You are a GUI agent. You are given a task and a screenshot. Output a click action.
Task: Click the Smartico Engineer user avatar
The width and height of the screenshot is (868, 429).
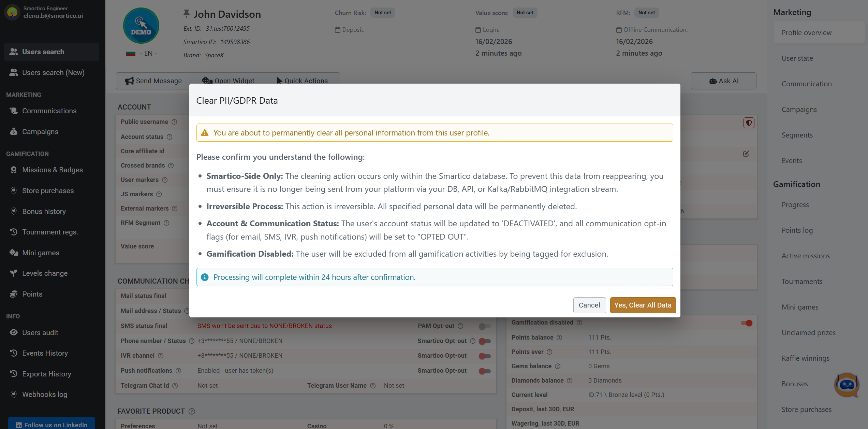(x=12, y=12)
